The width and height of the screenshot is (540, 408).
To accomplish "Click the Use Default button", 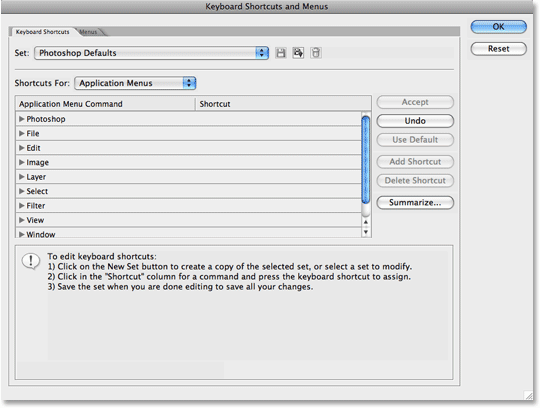I will [x=415, y=140].
